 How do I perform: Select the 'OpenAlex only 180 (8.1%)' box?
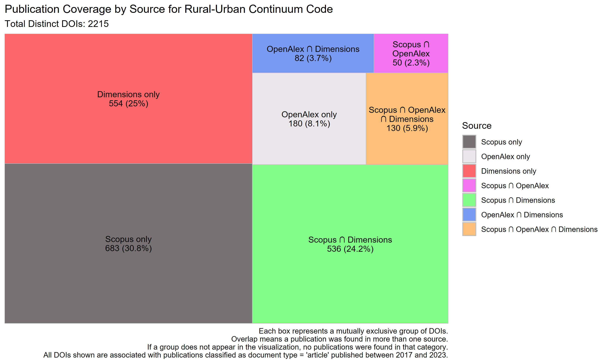(309, 119)
